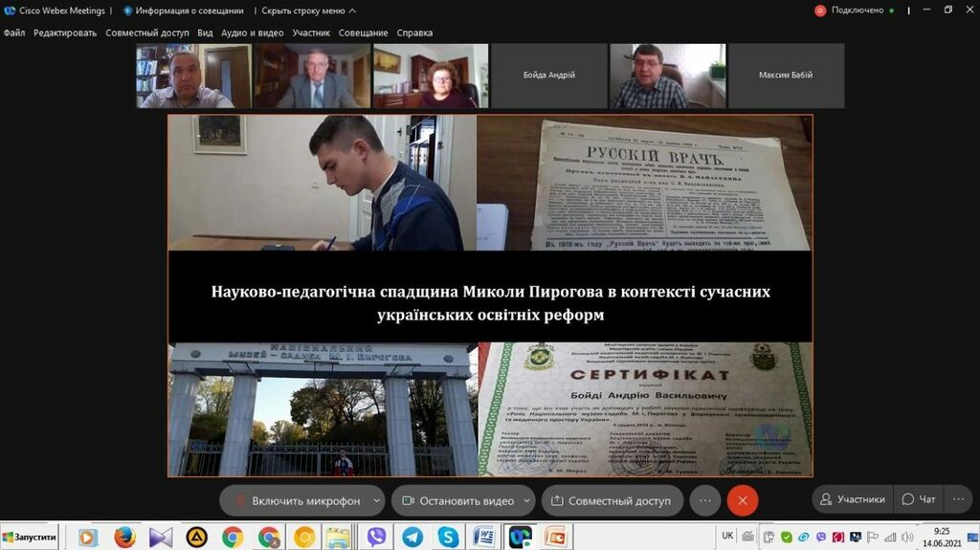Open Skype from the taskbar

448,537
